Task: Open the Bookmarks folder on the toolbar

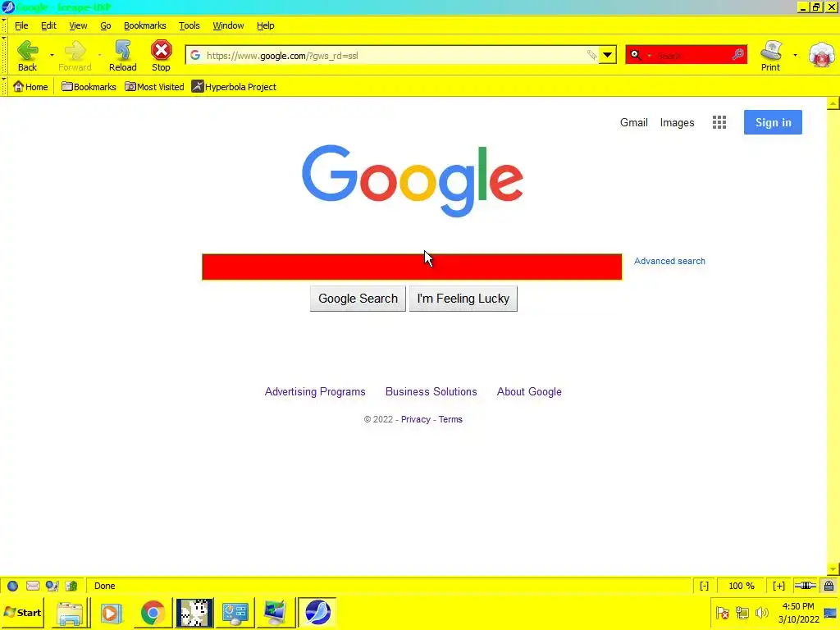Action: 89,87
